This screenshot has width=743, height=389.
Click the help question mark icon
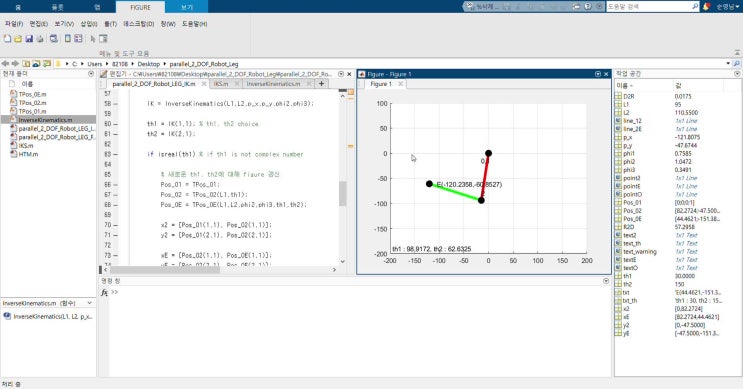pos(588,6)
